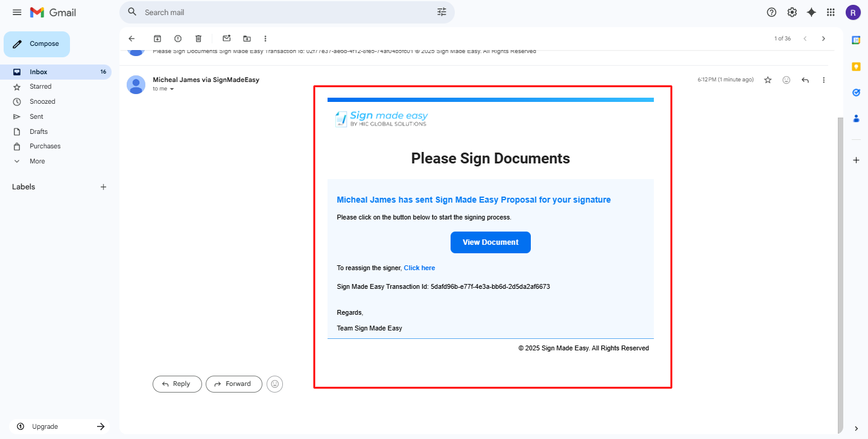Open Google Calendar from the side panel
Viewport: 868px width, 439px height.
click(x=855, y=40)
